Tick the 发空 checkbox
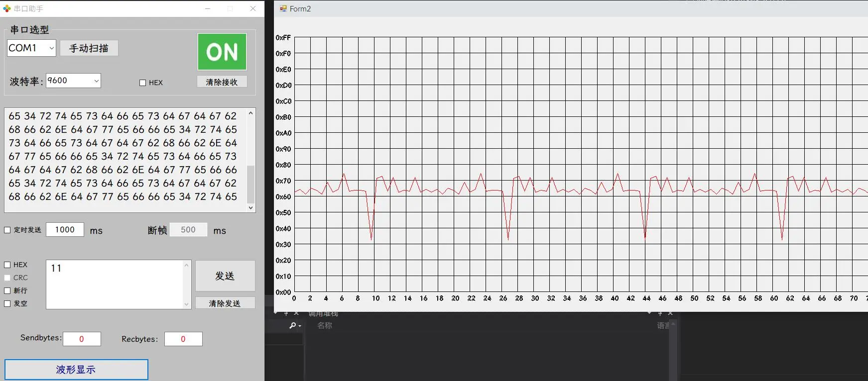Image resolution: width=868 pixels, height=381 pixels. (7, 303)
